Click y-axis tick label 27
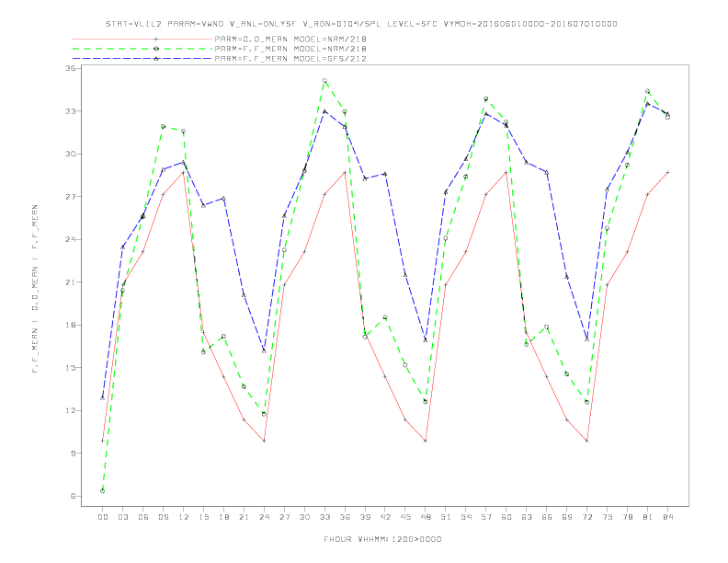This screenshot has height=563, width=728. pyautogui.click(x=71, y=197)
